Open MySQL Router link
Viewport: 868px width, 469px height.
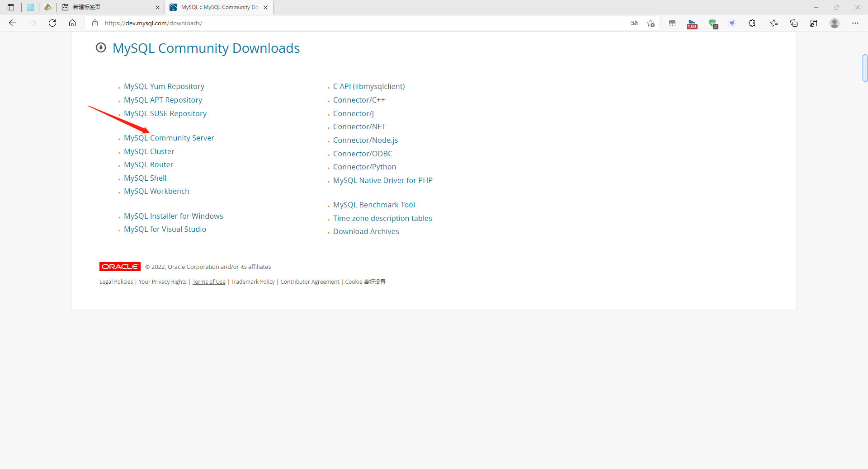148,164
